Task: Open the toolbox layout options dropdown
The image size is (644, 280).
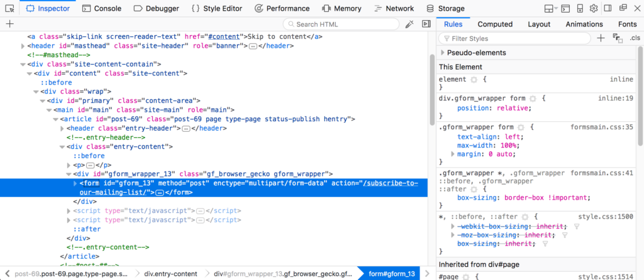Action: pos(550,8)
